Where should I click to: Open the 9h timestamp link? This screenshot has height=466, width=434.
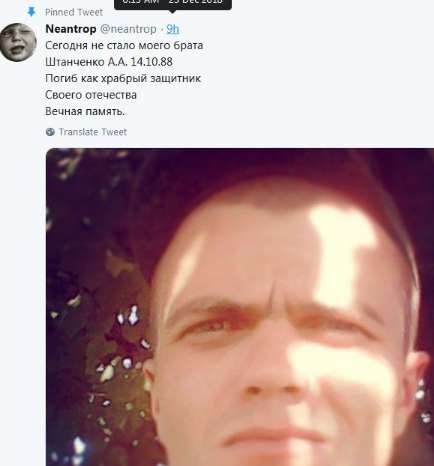(x=173, y=29)
